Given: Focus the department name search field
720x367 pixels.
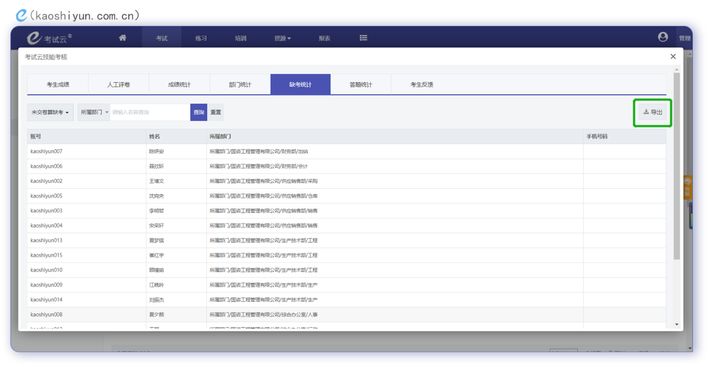Looking at the screenshot, I should pyautogui.click(x=150, y=112).
